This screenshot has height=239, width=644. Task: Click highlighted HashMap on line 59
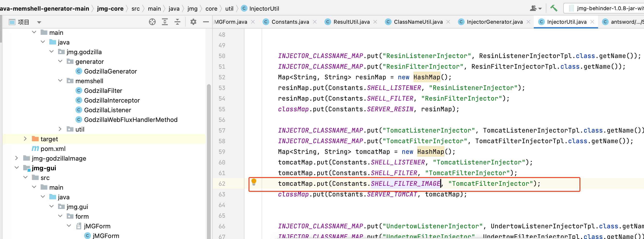[x=431, y=152]
